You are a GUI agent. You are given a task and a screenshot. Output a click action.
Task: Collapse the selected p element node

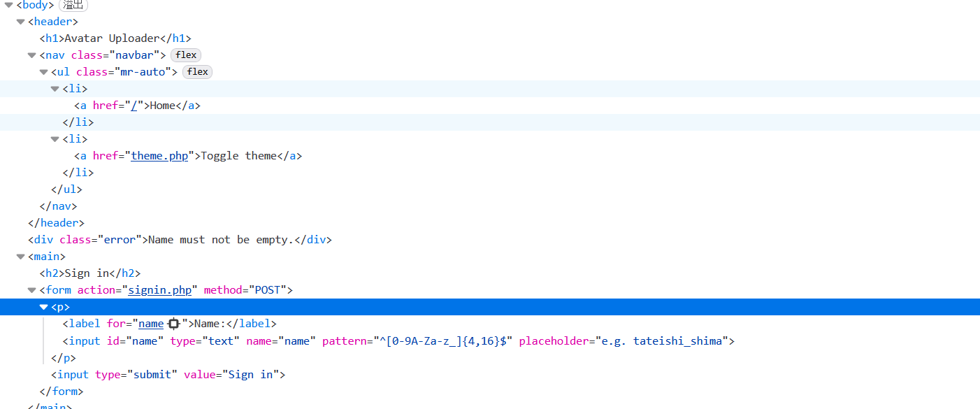(43, 307)
